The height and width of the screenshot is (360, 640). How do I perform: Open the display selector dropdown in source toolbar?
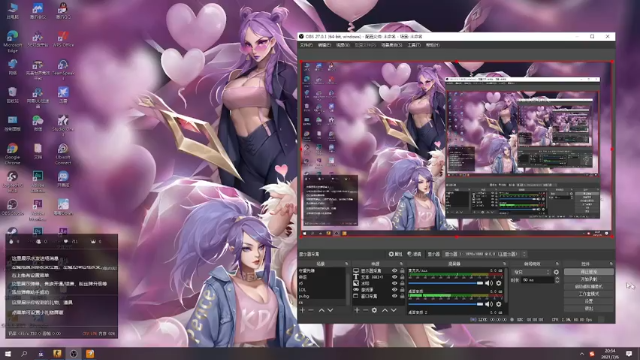point(486,254)
